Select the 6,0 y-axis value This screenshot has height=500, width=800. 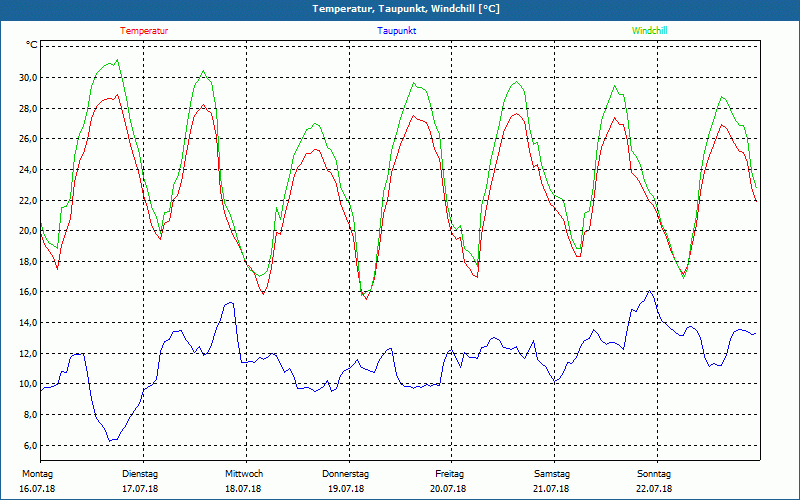click(31, 445)
